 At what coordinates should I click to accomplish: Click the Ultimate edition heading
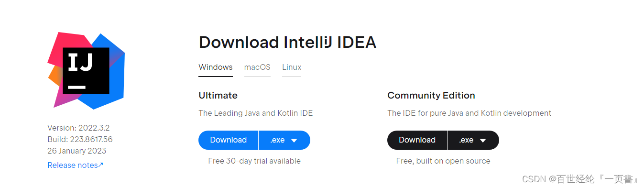[218, 95]
